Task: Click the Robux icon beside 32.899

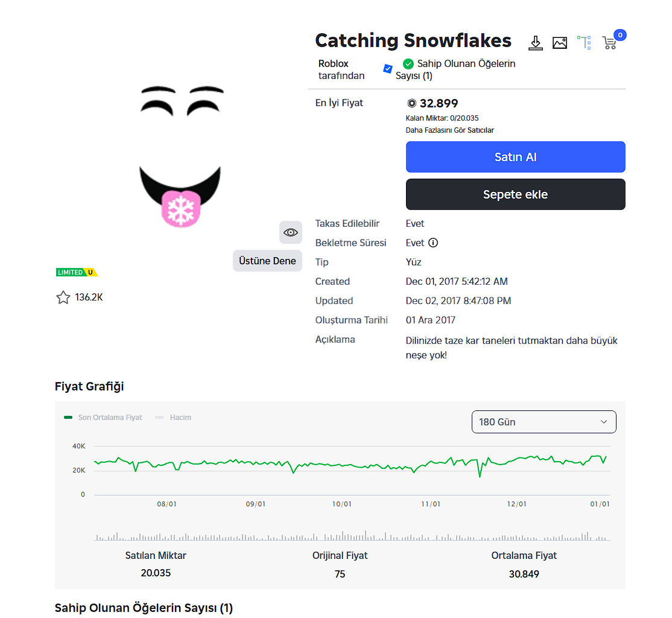Action: [x=412, y=103]
